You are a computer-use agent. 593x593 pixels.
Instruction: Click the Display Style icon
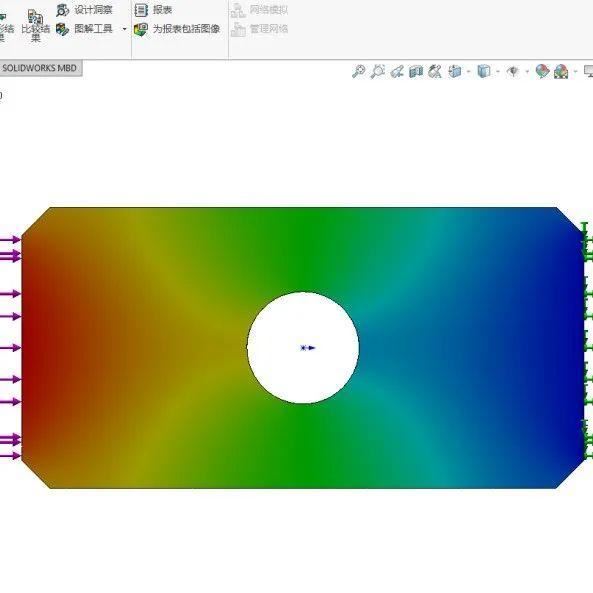tap(484, 71)
